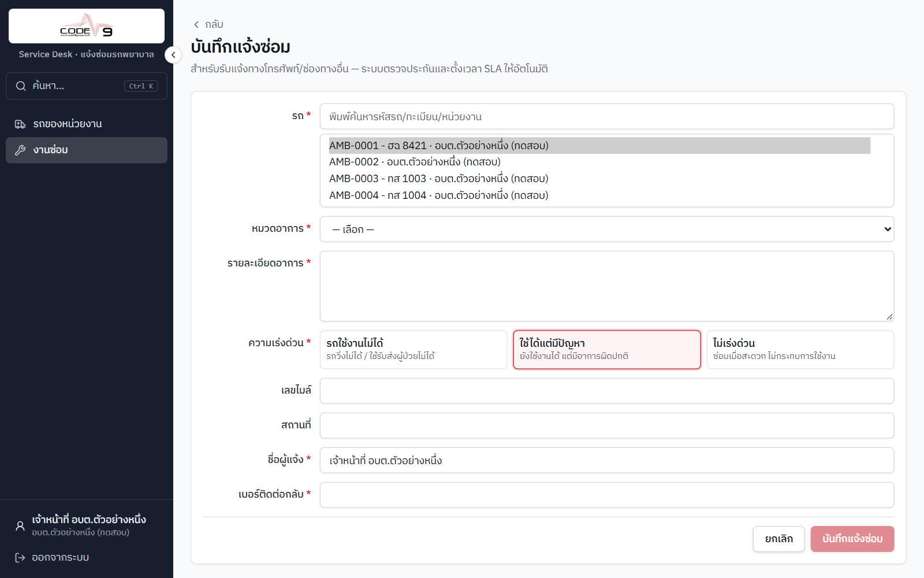Open the หมวดอาการ dropdown
The width and height of the screenshot is (924, 578).
[x=607, y=229]
